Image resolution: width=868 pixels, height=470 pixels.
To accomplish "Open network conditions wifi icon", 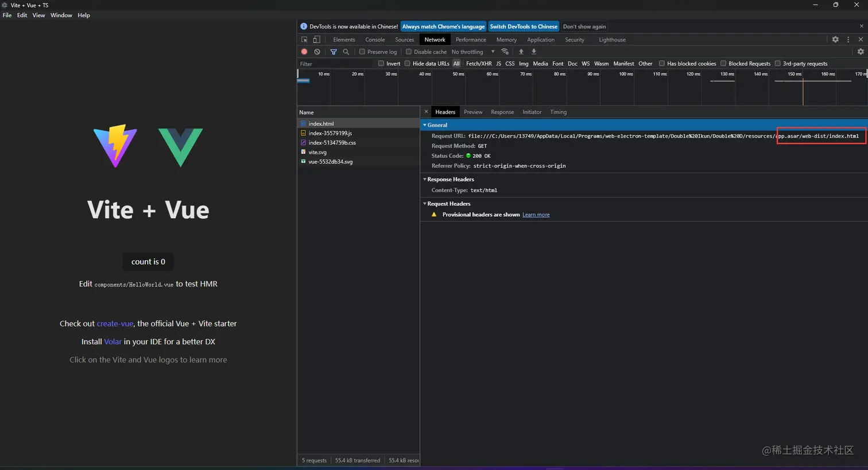I will [x=505, y=52].
